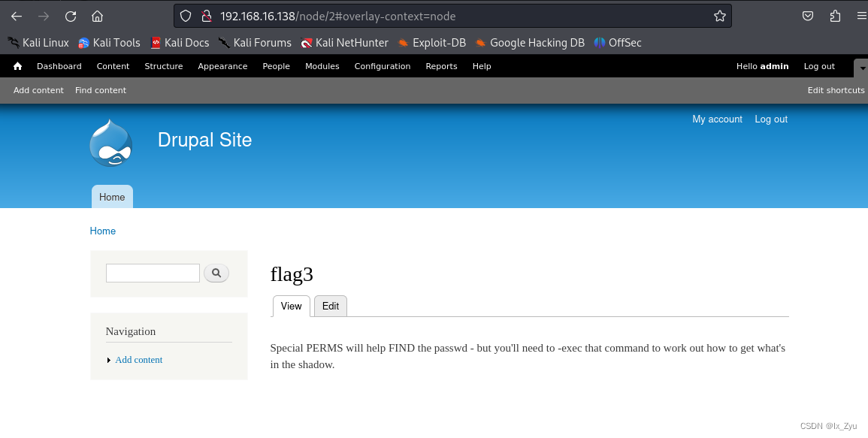Viewport: 868px width, 438px height.
Task: Click the Home breadcrumb link
Action: 103,231
